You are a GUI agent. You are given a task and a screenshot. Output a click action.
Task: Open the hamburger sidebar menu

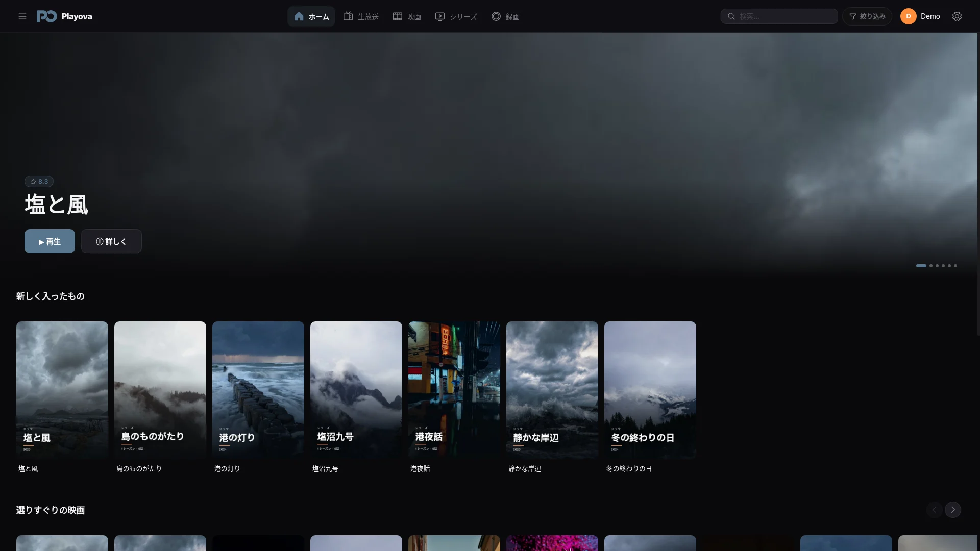[22, 16]
